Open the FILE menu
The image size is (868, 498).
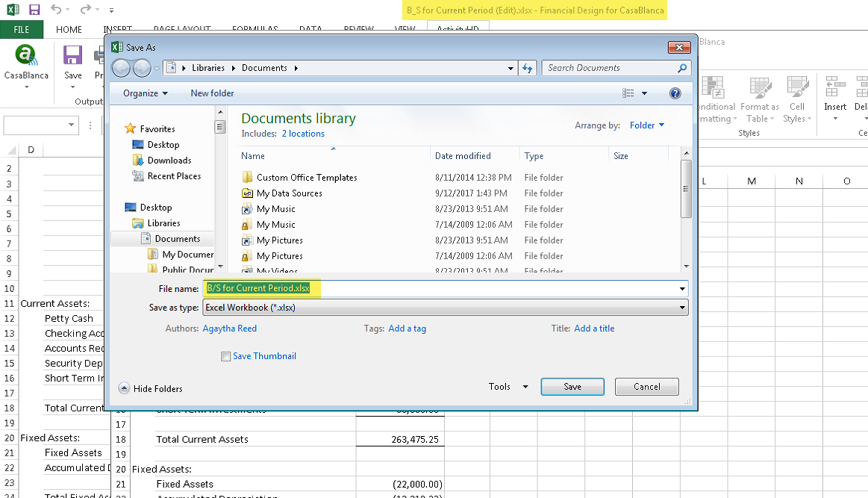click(22, 28)
